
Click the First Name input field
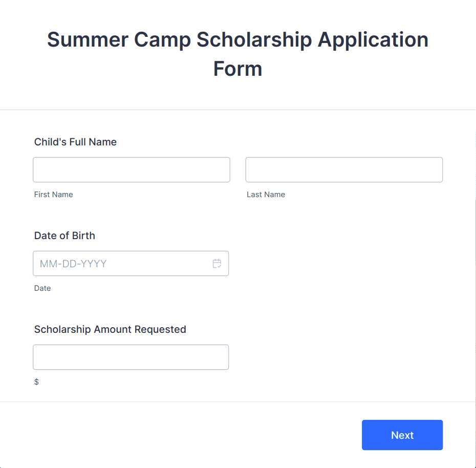click(131, 169)
